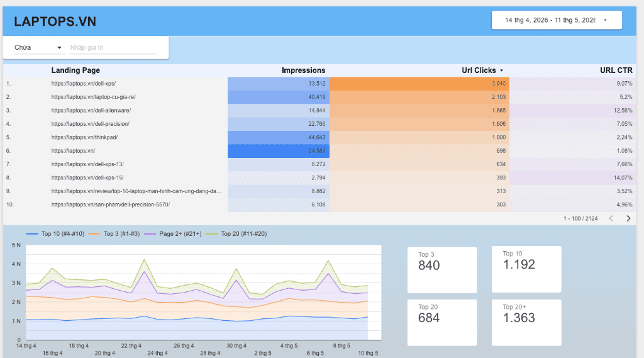Click the Nhập giá trị filter input field
Image resolution: width=644 pixels, height=358 pixels.
pos(113,48)
